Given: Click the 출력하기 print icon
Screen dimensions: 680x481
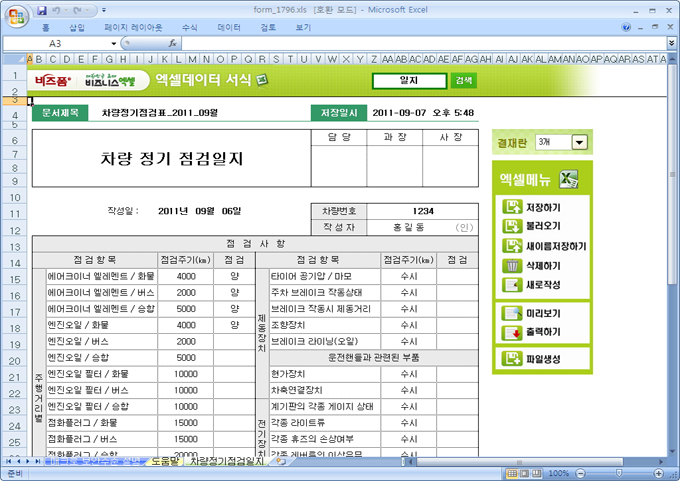Looking at the screenshot, I should (x=512, y=332).
